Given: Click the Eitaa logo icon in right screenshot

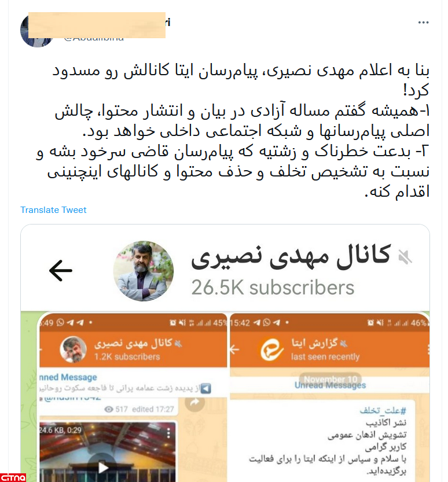Looking at the screenshot, I should (272, 349).
